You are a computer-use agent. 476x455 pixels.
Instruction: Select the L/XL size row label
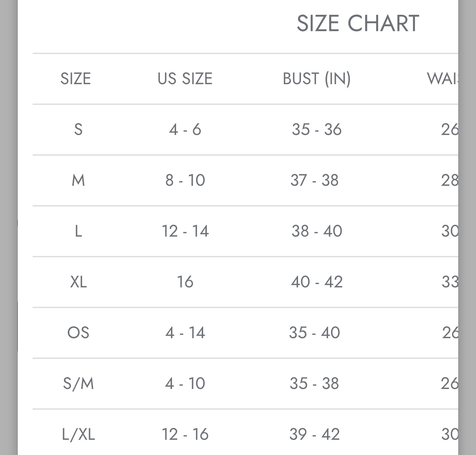pos(78,434)
